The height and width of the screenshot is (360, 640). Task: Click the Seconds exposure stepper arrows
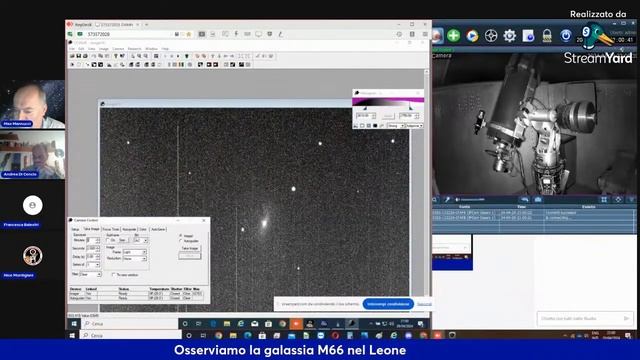(x=98, y=249)
